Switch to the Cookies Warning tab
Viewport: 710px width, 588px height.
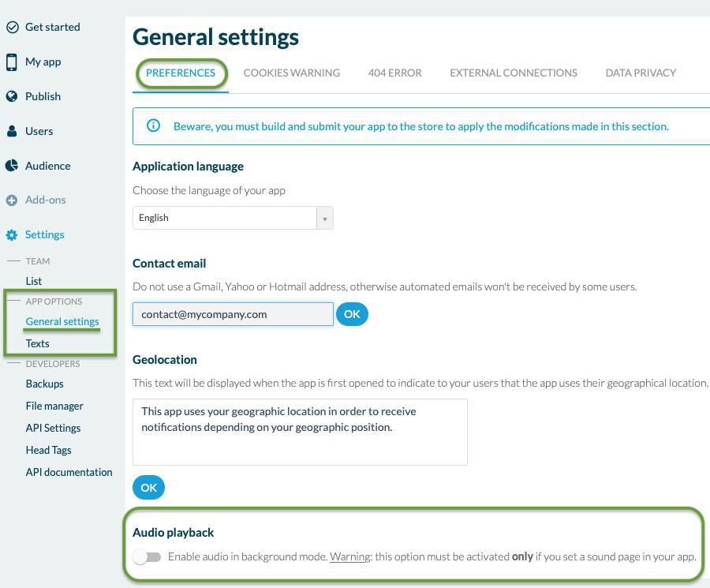pos(291,73)
